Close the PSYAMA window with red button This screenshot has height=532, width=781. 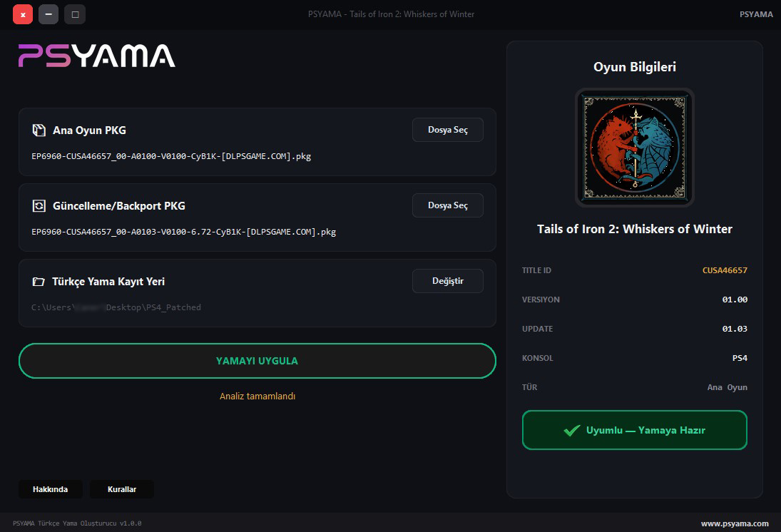tap(23, 14)
